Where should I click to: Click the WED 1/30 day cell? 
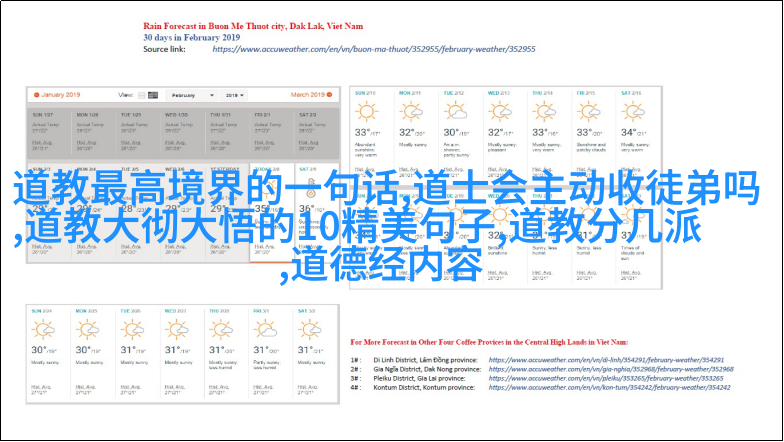click(x=182, y=133)
